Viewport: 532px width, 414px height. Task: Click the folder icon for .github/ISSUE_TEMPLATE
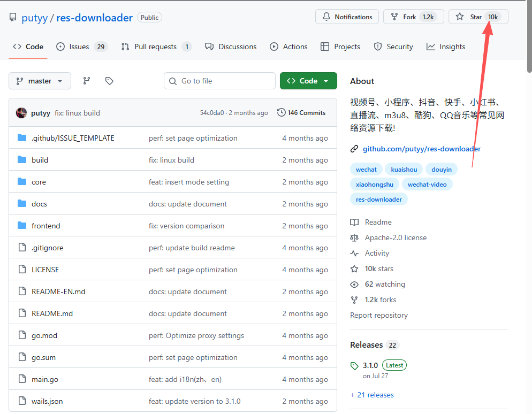pos(22,137)
